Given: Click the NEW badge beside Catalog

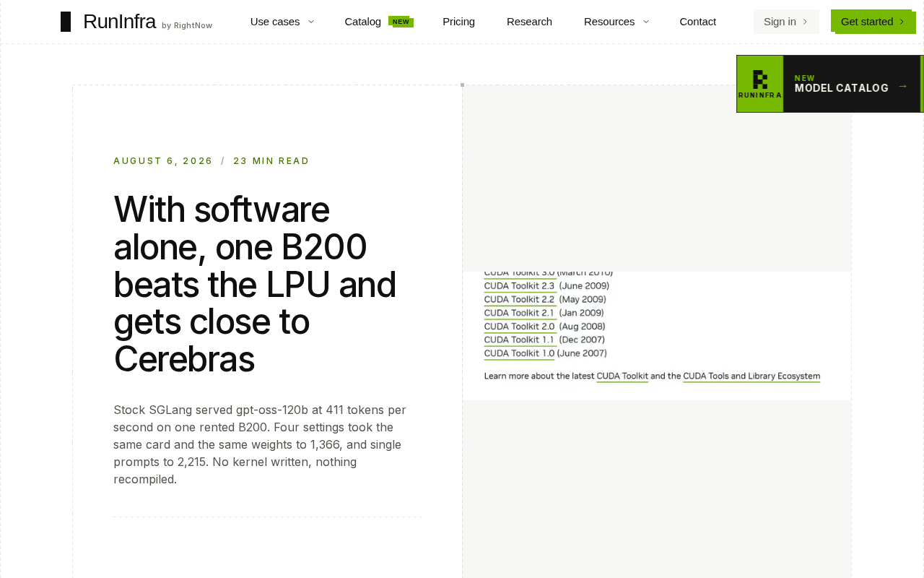Looking at the screenshot, I should pyautogui.click(x=401, y=22).
